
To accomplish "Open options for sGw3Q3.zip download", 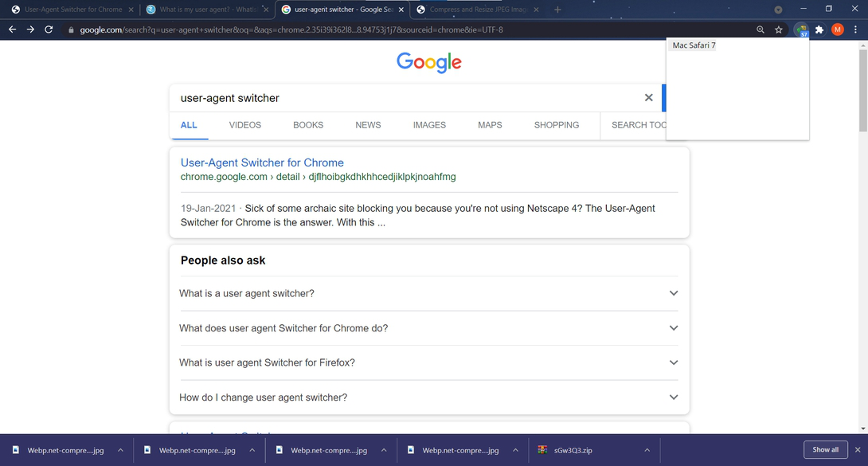I will point(647,450).
